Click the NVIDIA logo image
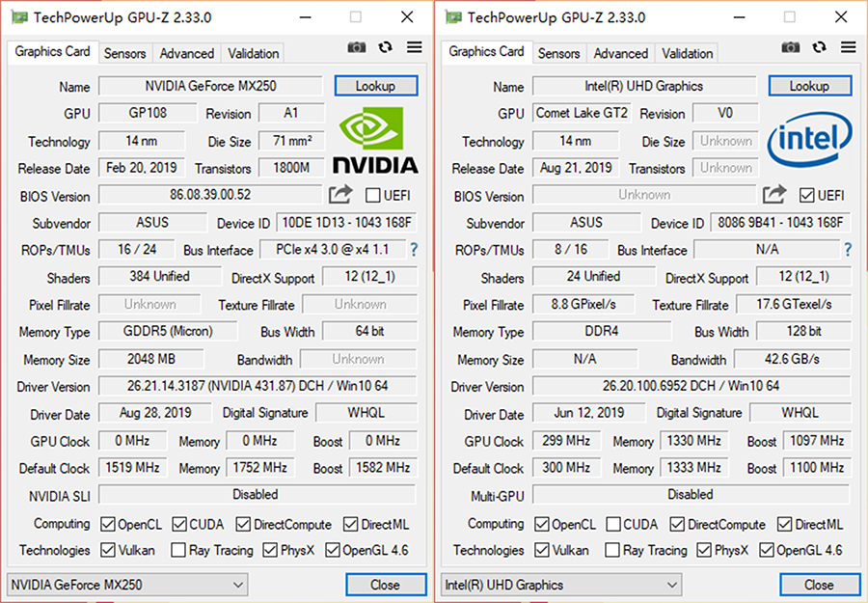The image size is (868, 603). [x=375, y=141]
